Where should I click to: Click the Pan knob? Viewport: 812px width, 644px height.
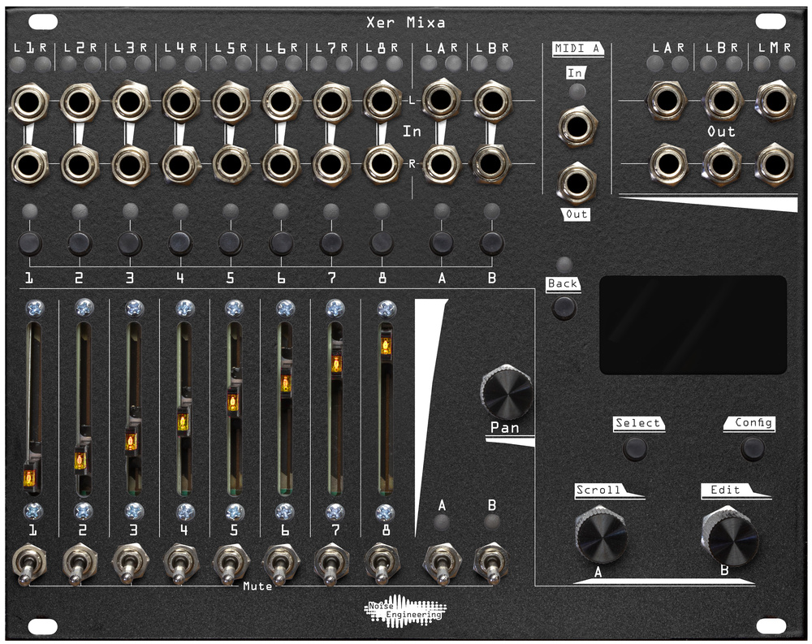click(x=507, y=391)
